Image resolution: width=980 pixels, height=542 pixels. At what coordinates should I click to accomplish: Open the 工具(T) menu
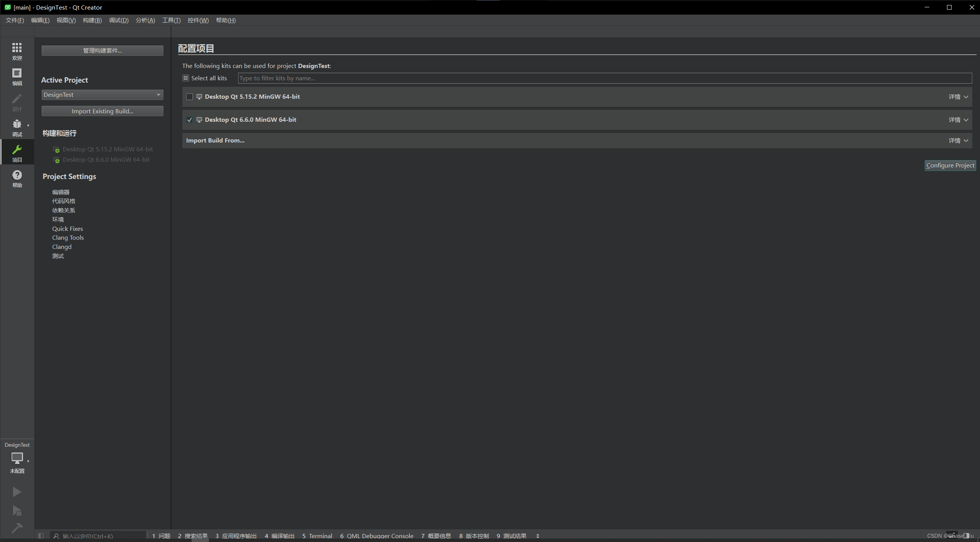(171, 20)
